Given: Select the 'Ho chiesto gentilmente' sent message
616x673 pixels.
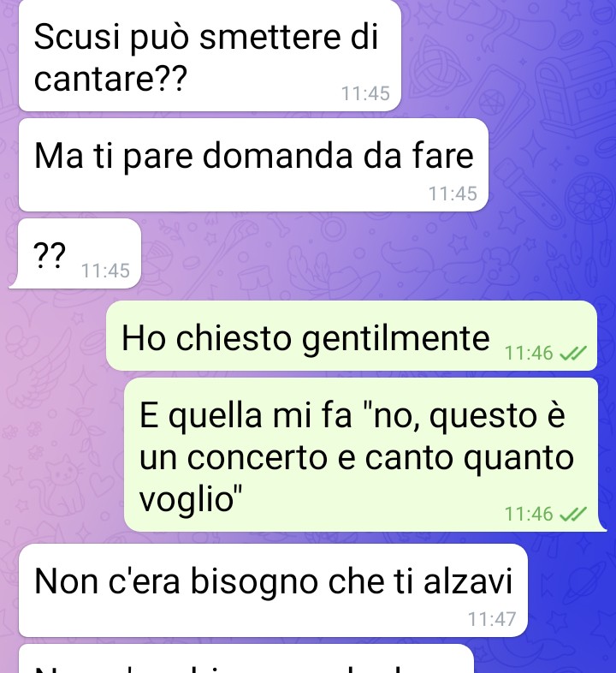Looking at the screenshot, I should click(352, 336).
